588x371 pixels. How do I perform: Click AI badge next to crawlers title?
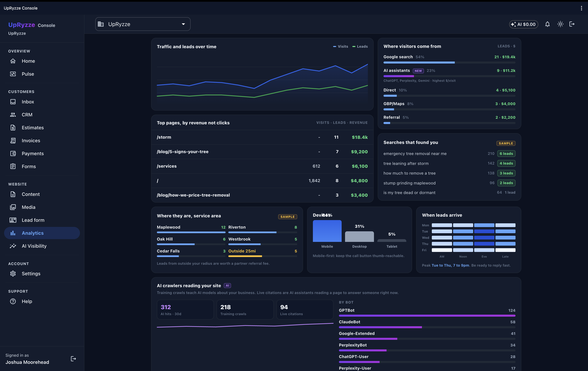pos(227,286)
